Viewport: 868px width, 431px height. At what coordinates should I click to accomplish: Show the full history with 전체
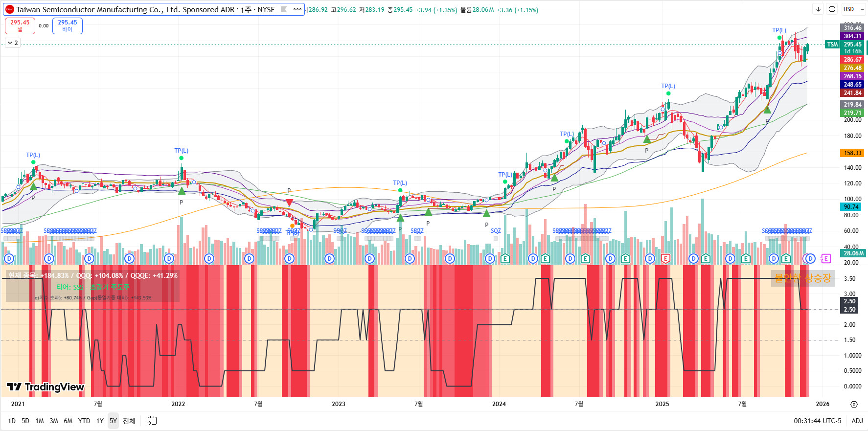click(129, 421)
